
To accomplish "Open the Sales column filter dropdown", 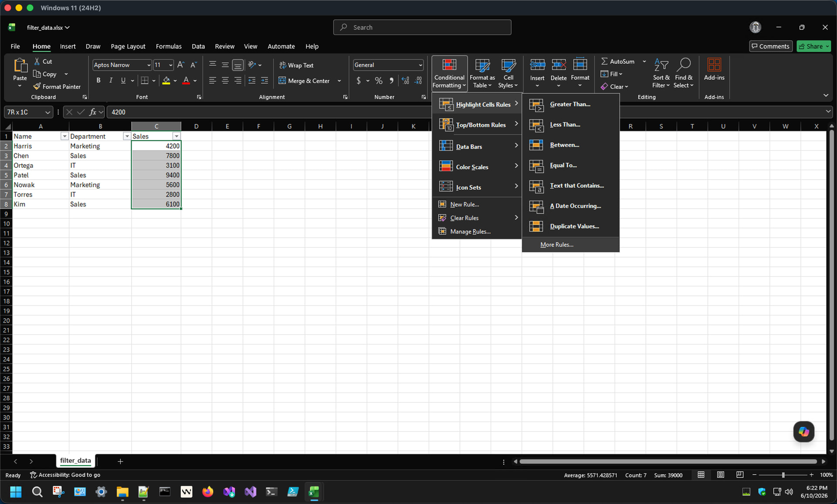I will pos(177,136).
